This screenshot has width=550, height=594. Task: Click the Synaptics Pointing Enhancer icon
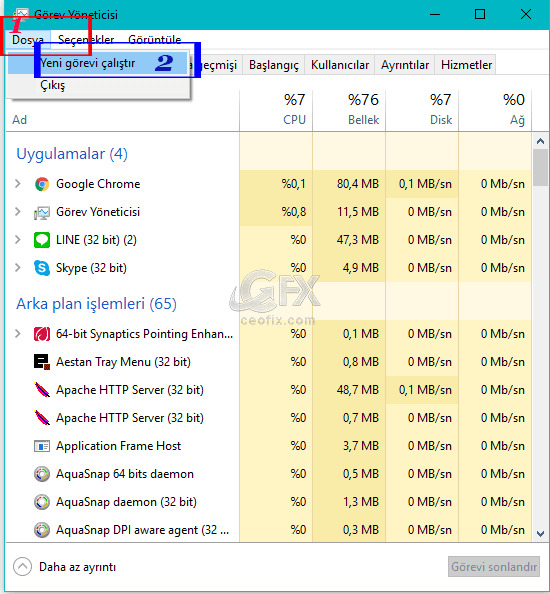[x=42, y=334]
